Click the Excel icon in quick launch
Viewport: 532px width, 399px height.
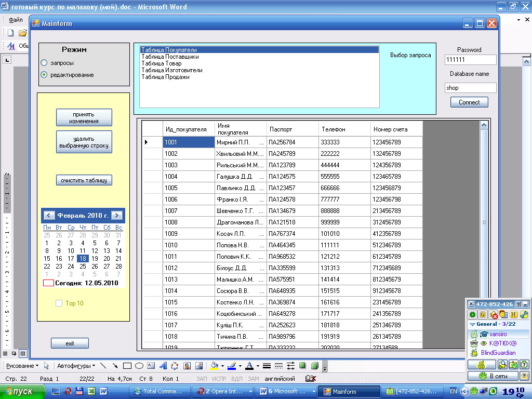tap(91, 391)
